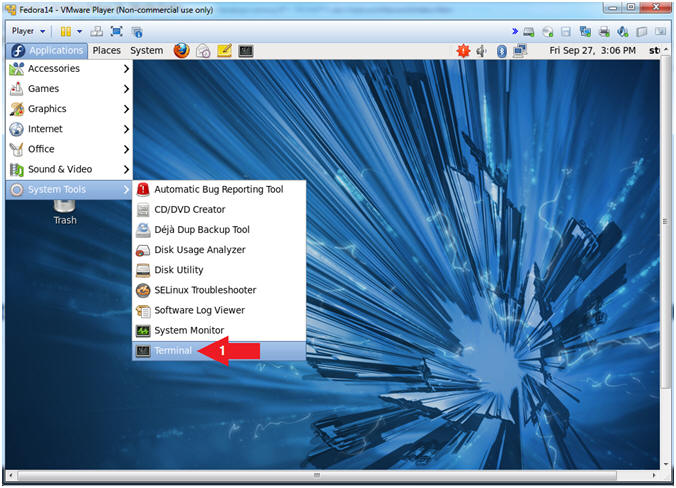Click the Unity mode icon in VMware toolbar
676x488 pixels.
coord(137,31)
